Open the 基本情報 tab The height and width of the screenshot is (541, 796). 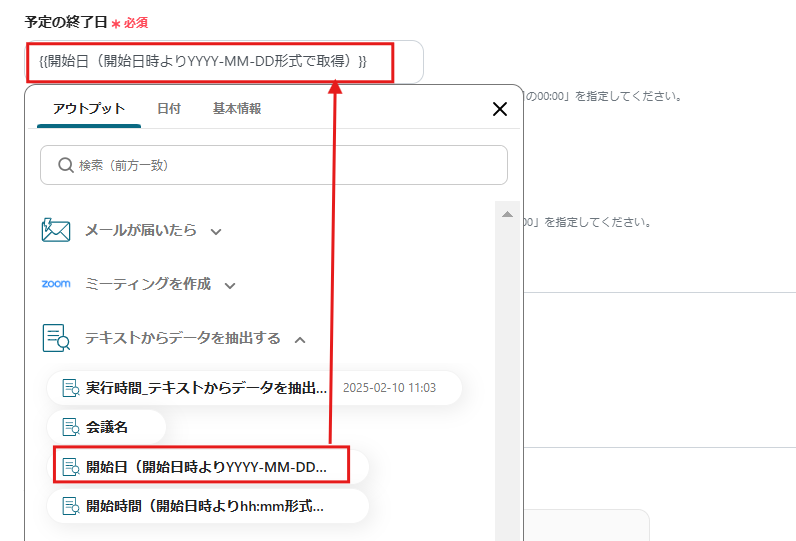(237, 109)
